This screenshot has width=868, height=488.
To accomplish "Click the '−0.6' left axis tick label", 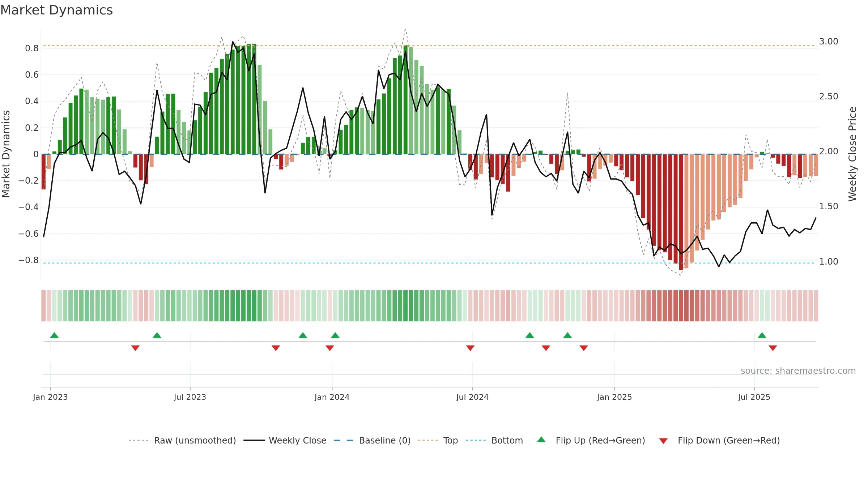I will click(x=29, y=234).
